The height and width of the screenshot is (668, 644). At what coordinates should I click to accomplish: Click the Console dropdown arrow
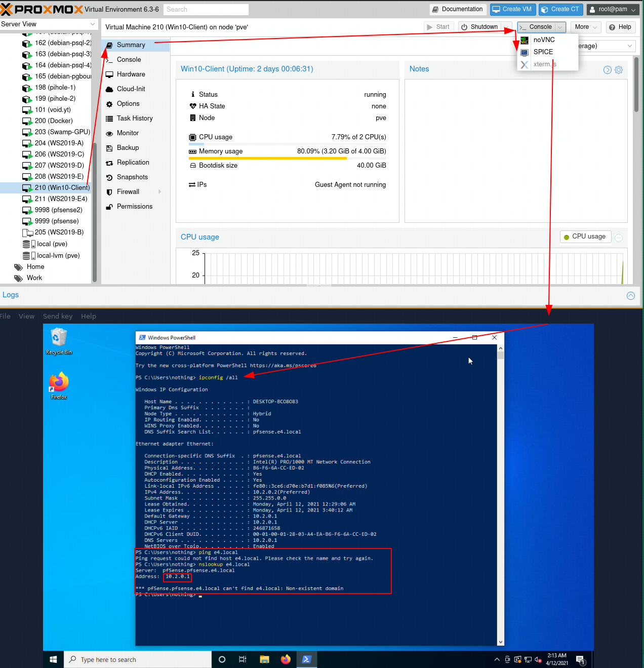click(560, 27)
